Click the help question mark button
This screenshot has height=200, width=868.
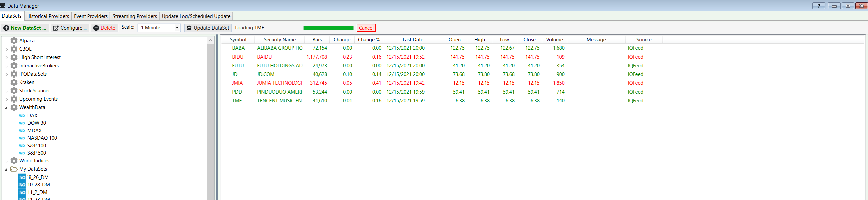[x=818, y=6]
